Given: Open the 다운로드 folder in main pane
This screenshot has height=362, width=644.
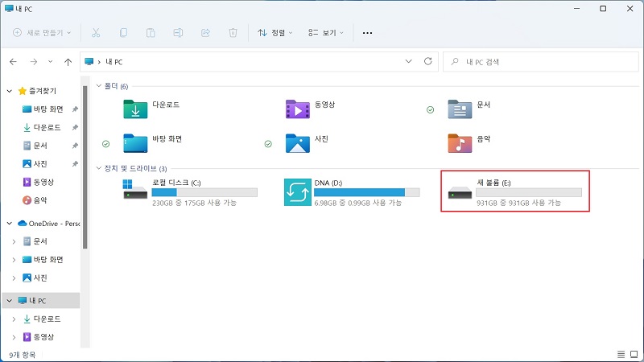Looking at the screenshot, I should point(151,109).
